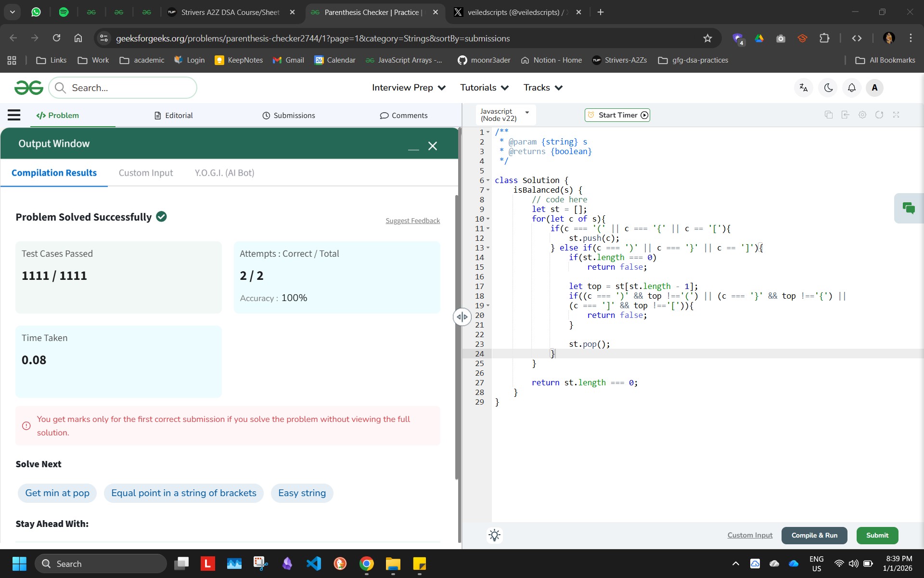Switch to the Editorial tab
The height and width of the screenshot is (578, 924).
click(174, 116)
